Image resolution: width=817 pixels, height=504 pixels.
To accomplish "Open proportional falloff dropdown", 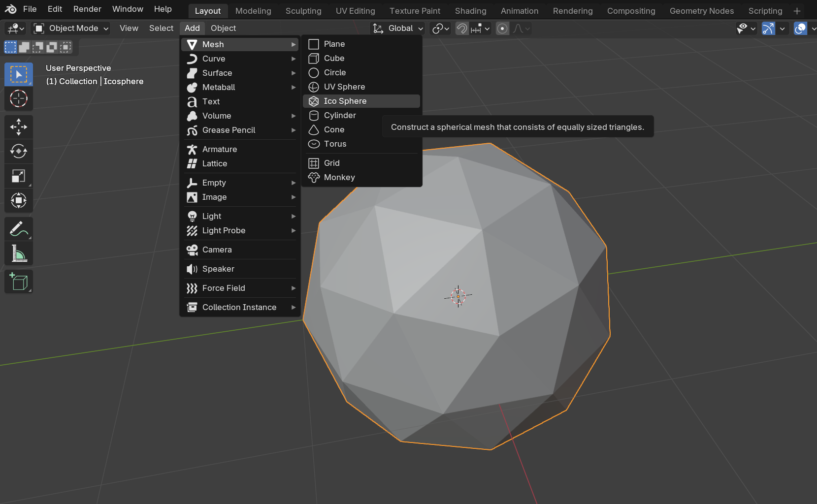I will click(521, 29).
